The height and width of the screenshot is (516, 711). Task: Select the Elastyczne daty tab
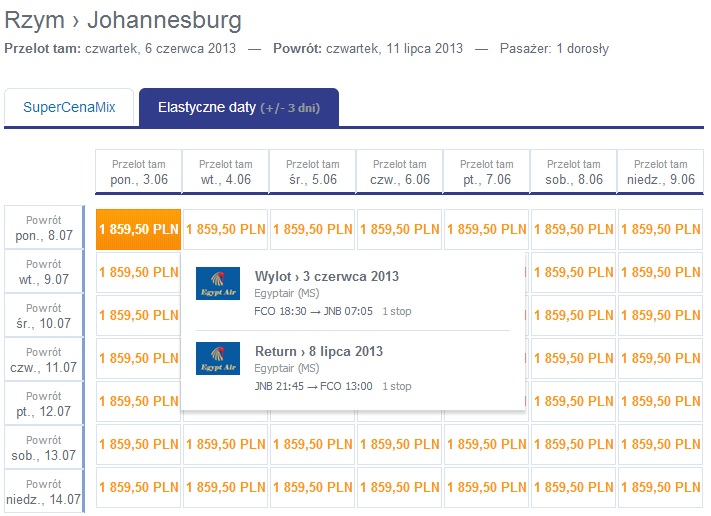click(239, 107)
